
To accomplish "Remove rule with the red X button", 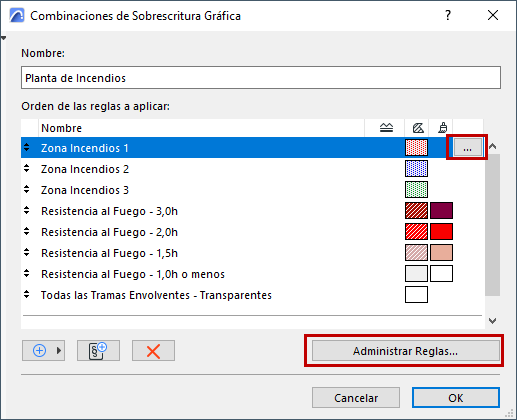I will [153, 351].
